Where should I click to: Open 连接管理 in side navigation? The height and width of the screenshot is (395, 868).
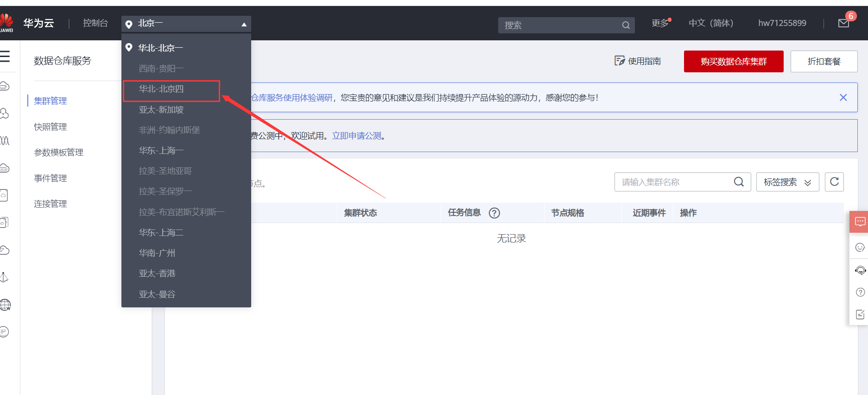51,204
